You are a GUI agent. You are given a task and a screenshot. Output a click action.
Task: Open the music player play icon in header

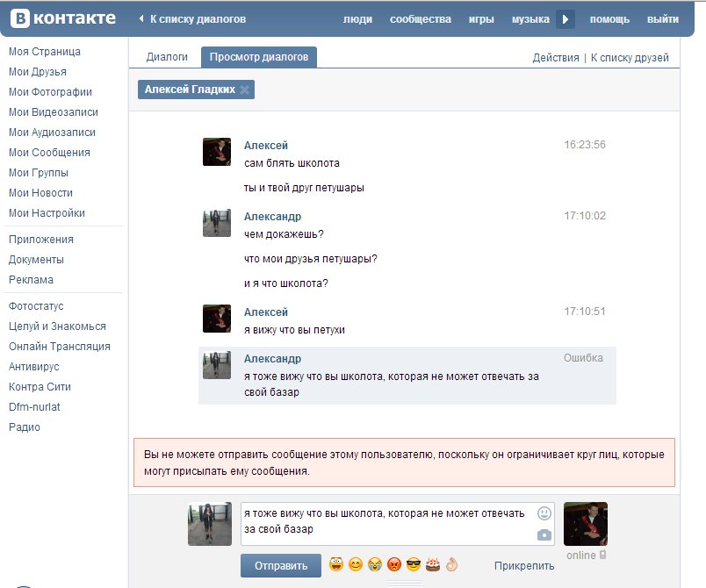[x=566, y=19]
